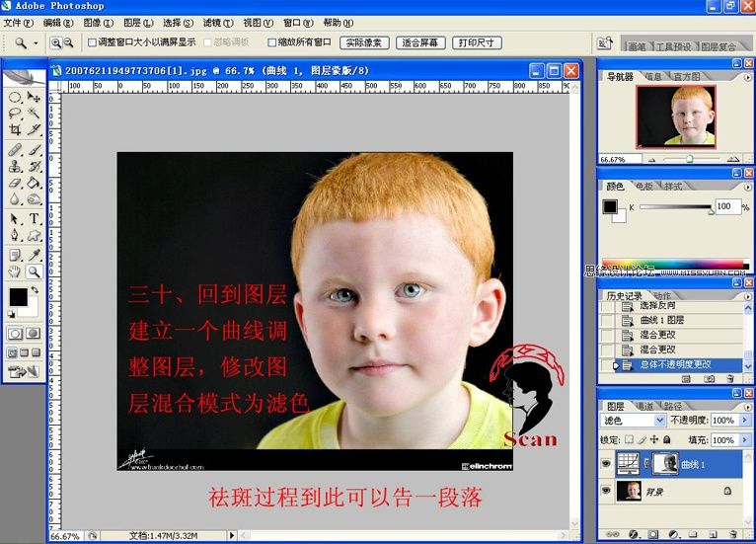Click the 适合屏幕 button

(420, 42)
